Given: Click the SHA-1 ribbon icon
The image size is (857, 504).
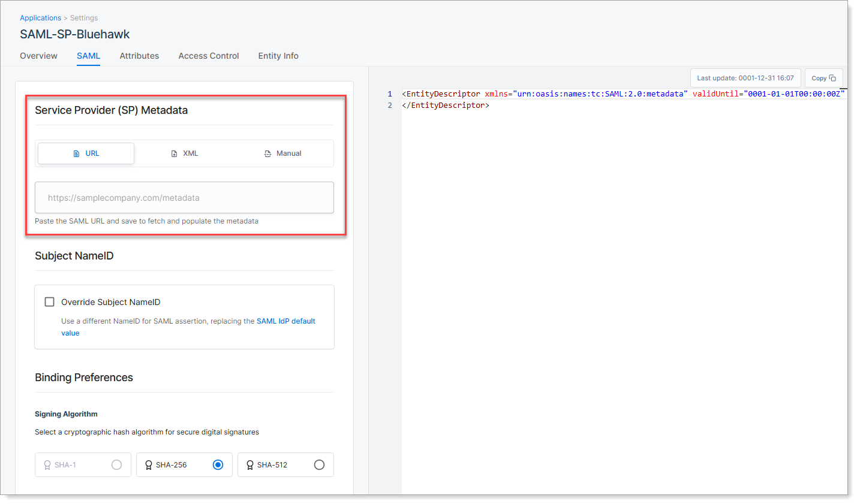Looking at the screenshot, I should [x=47, y=465].
